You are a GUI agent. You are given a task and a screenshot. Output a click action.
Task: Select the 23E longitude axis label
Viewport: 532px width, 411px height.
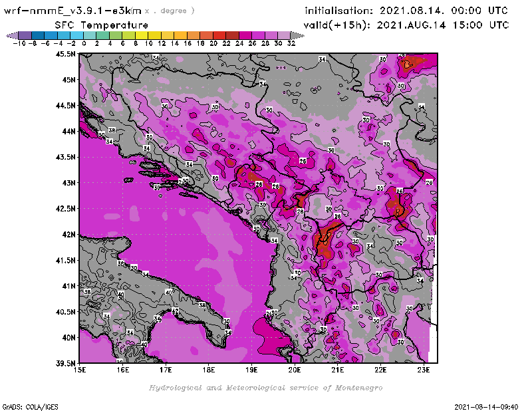(424, 370)
